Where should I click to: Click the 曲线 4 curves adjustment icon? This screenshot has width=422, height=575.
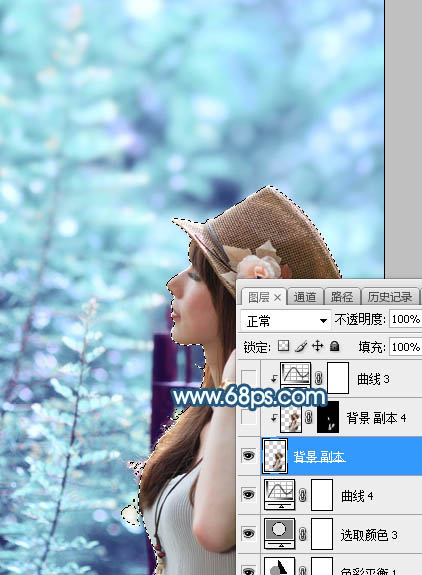[279, 495]
